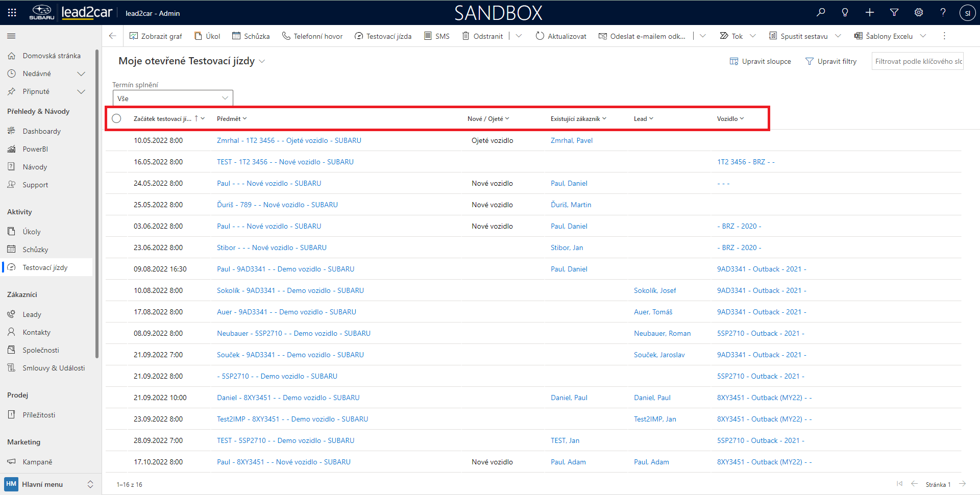Collapse the sidebar with hamburger icon
The height and width of the screenshot is (495, 980).
[11, 36]
